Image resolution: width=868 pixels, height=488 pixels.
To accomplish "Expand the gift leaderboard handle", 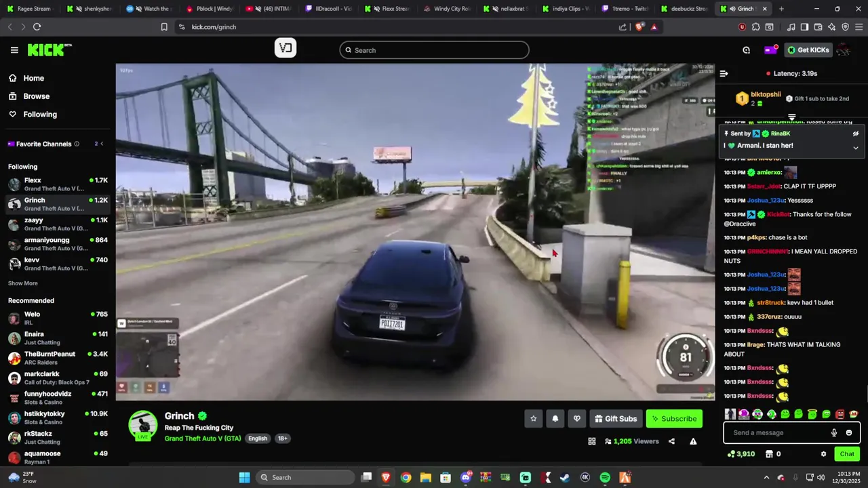I will [x=791, y=117].
